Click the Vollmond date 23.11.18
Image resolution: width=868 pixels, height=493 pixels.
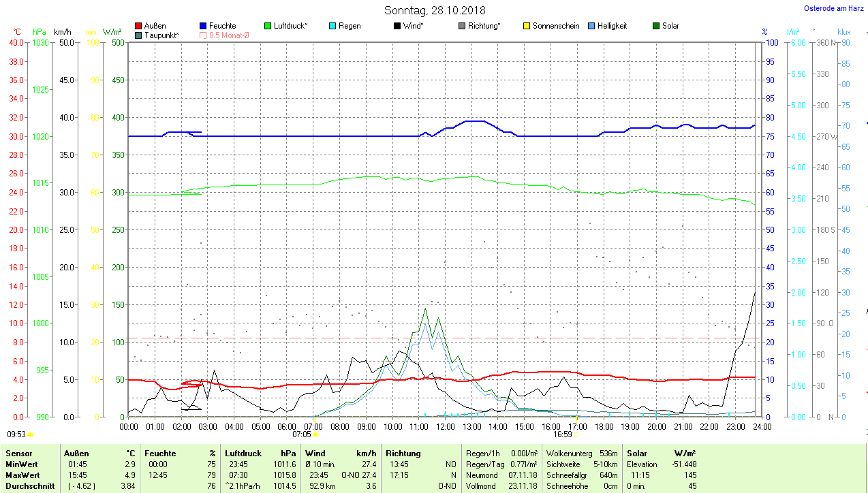pos(522,486)
